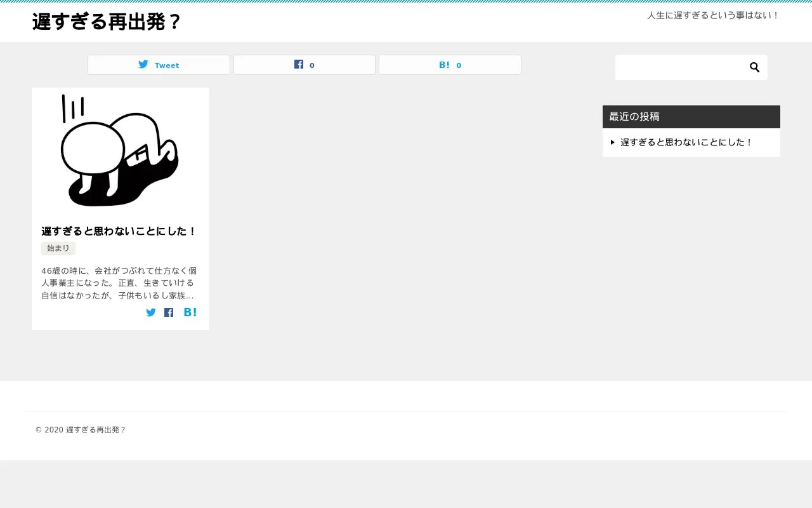Screen dimensions: 812x508
Task: Click tagline 人生に遅すぎるという事はない！
Action: click(714, 15)
